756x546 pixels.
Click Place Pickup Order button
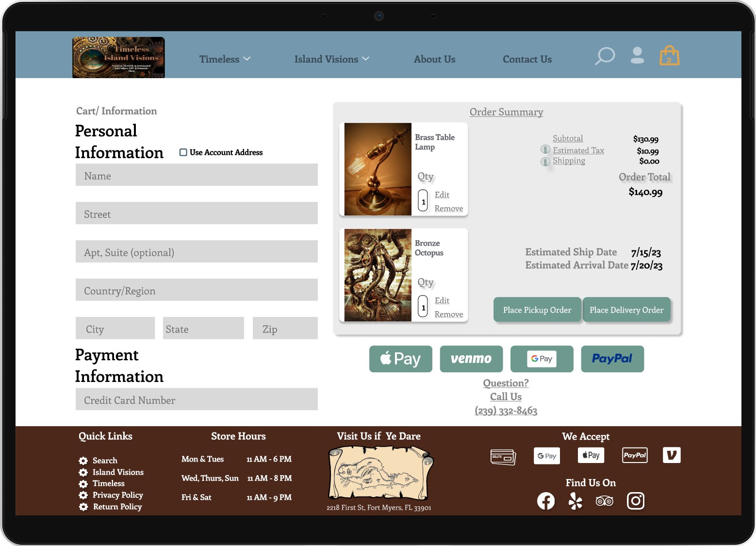click(x=537, y=310)
